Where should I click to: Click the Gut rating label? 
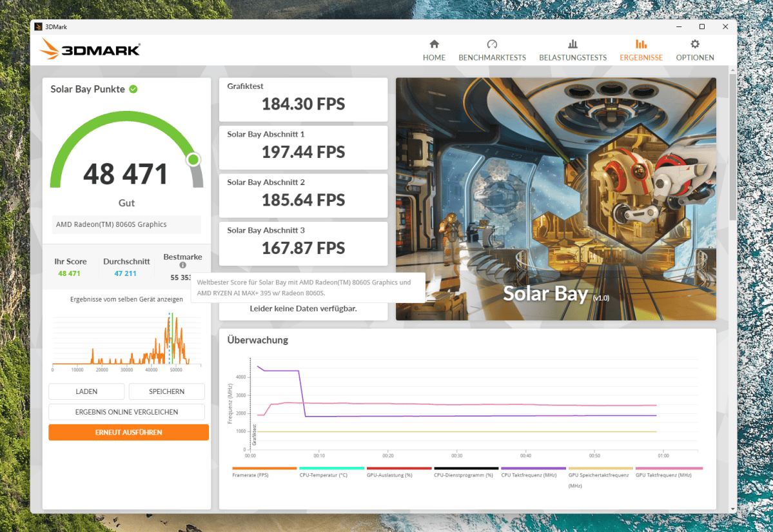point(126,203)
